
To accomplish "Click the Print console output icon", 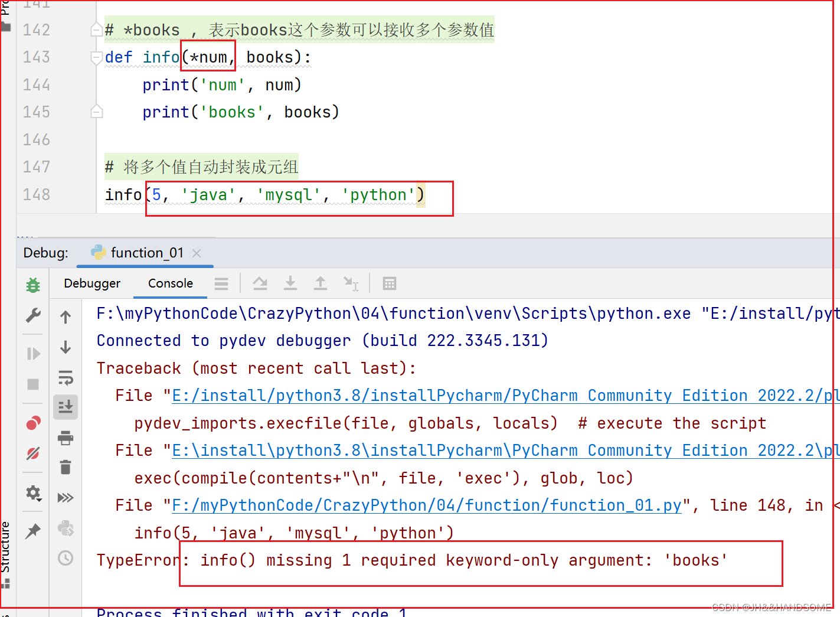I will click(x=66, y=438).
